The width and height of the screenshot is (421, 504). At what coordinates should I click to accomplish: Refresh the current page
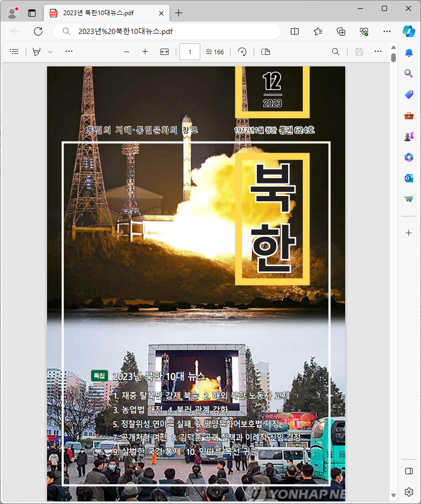38,31
